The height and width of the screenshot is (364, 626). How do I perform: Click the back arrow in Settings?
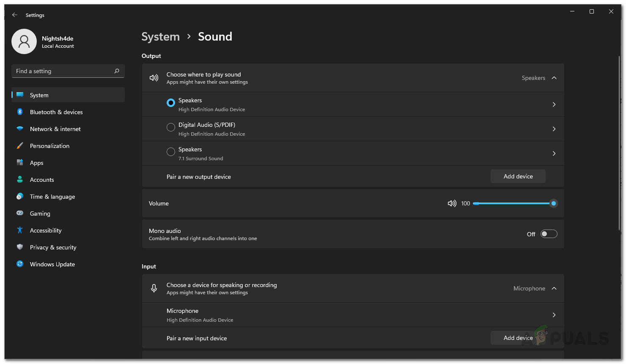[15, 15]
